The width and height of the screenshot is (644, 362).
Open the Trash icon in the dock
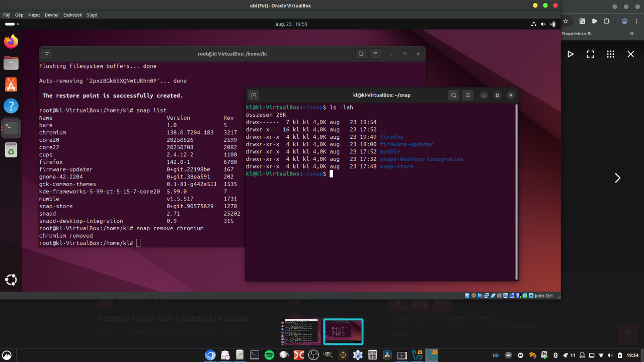point(11,150)
